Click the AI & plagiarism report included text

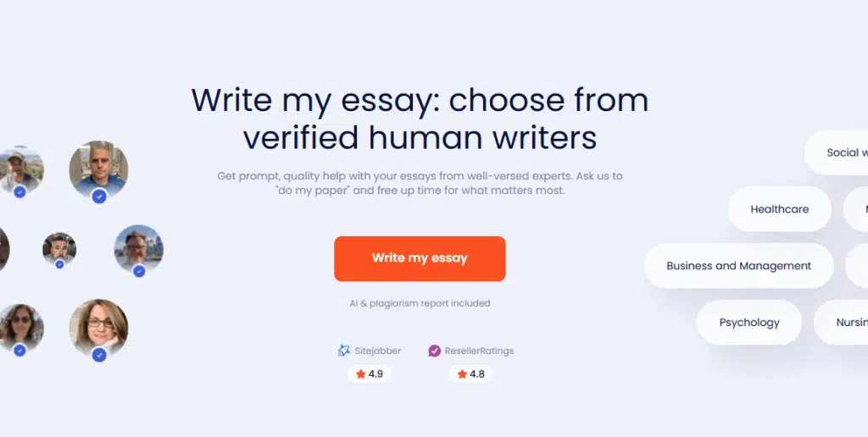420,303
